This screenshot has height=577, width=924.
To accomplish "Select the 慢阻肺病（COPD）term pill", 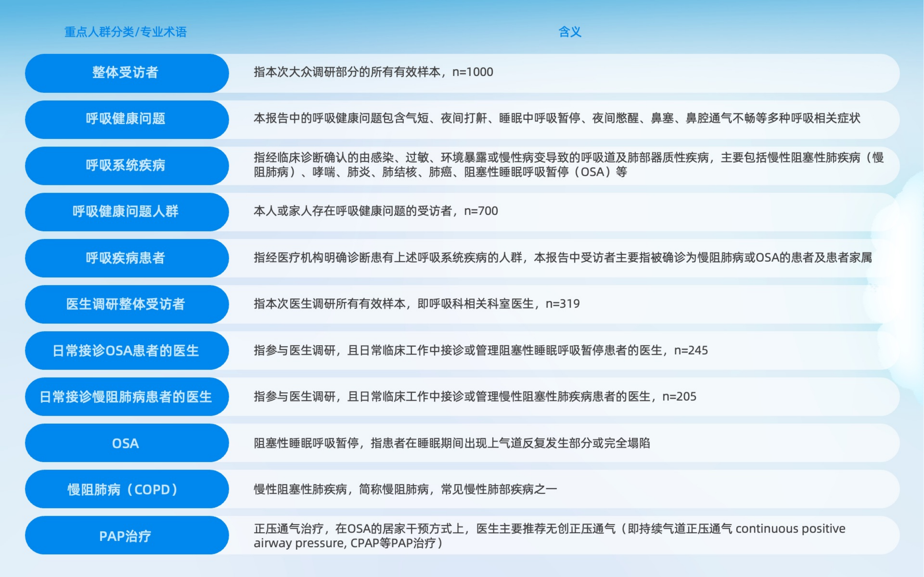I will point(126,489).
